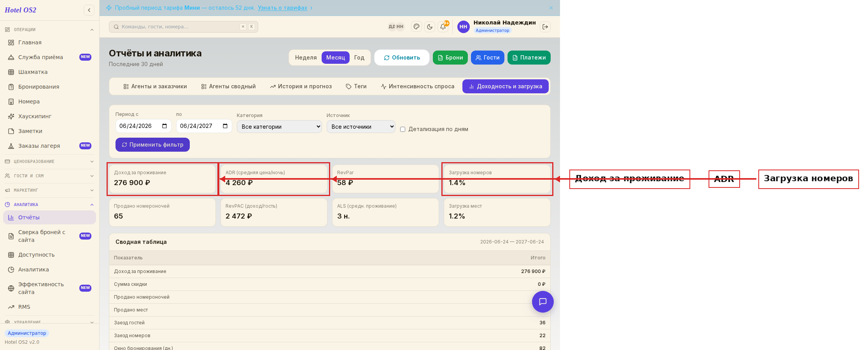Open Номера in the sidebar
868x350 pixels.
pyautogui.click(x=49, y=101)
